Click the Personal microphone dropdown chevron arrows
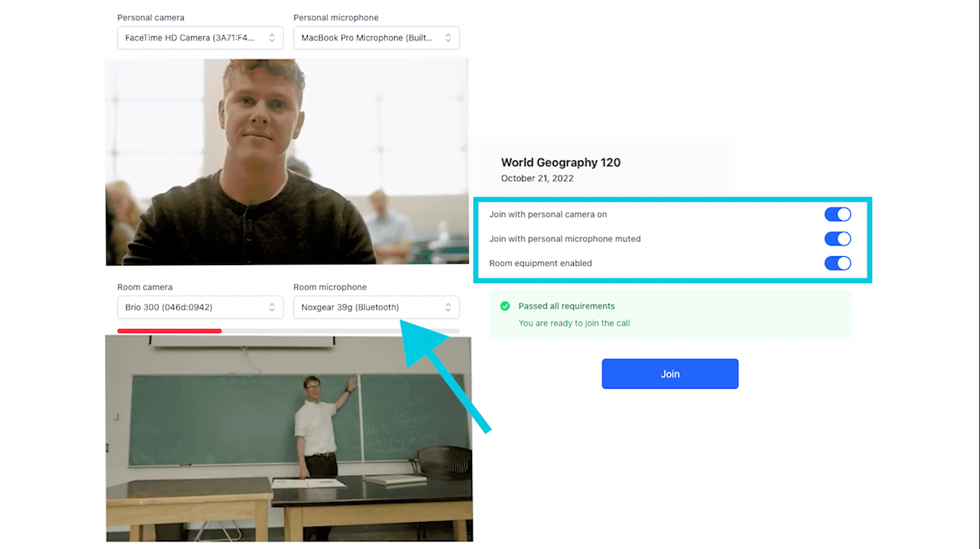The image size is (980, 549). tap(448, 37)
